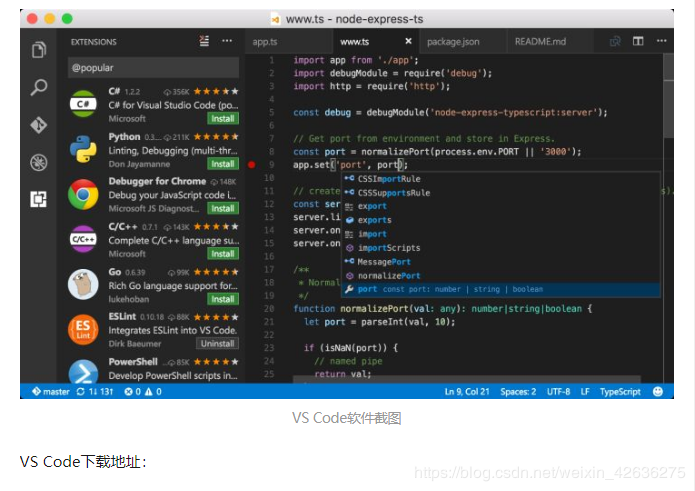Click the PowerShell extension icon
695x491 pixels.
(83, 372)
